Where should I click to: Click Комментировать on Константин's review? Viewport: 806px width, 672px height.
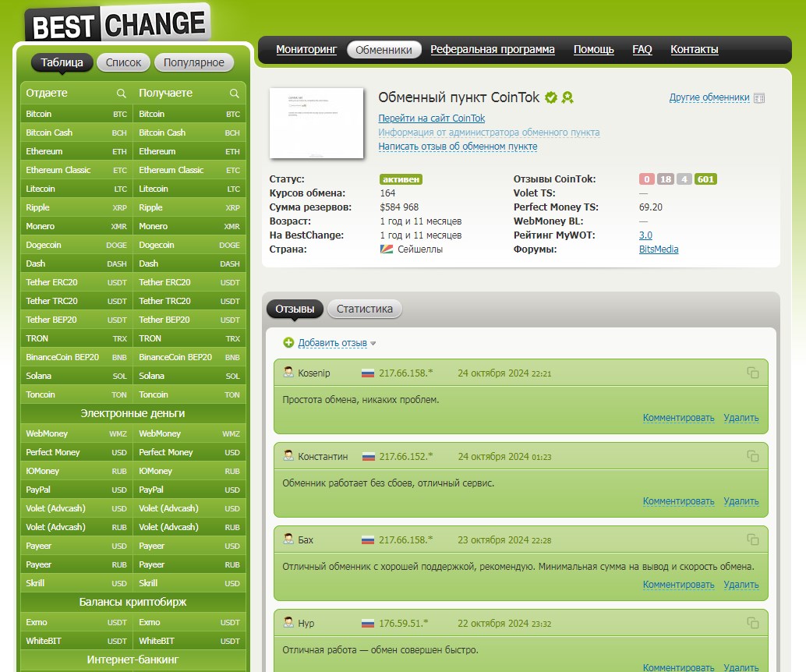678,500
